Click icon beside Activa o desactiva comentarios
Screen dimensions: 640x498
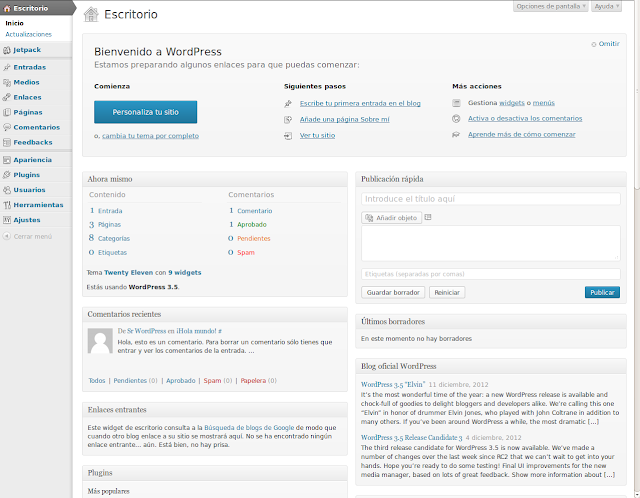[x=456, y=119]
